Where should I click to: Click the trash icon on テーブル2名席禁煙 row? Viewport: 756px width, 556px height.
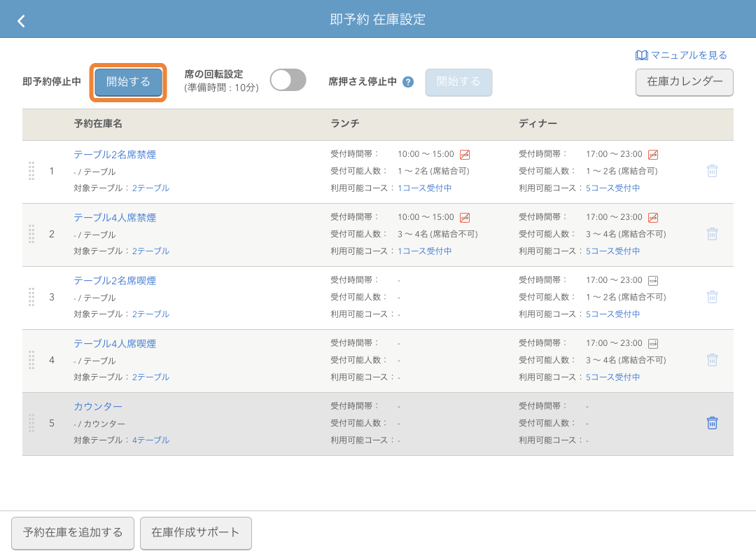click(712, 170)
